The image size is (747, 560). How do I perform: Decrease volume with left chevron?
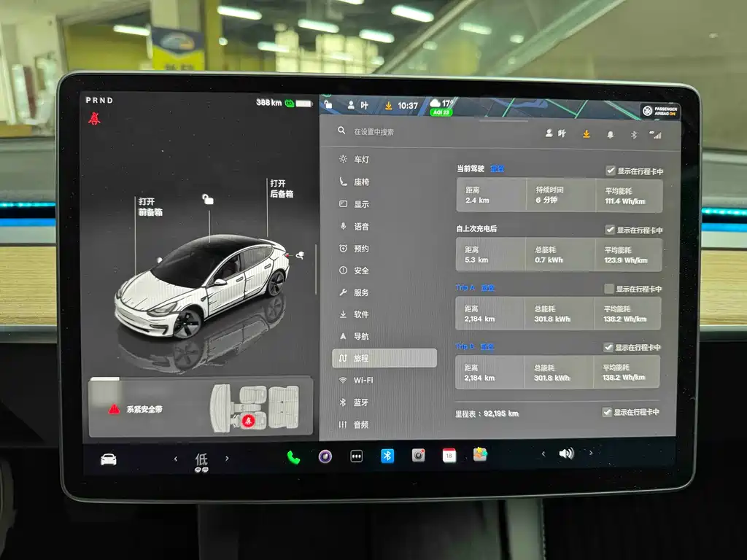tap(543, 454)
